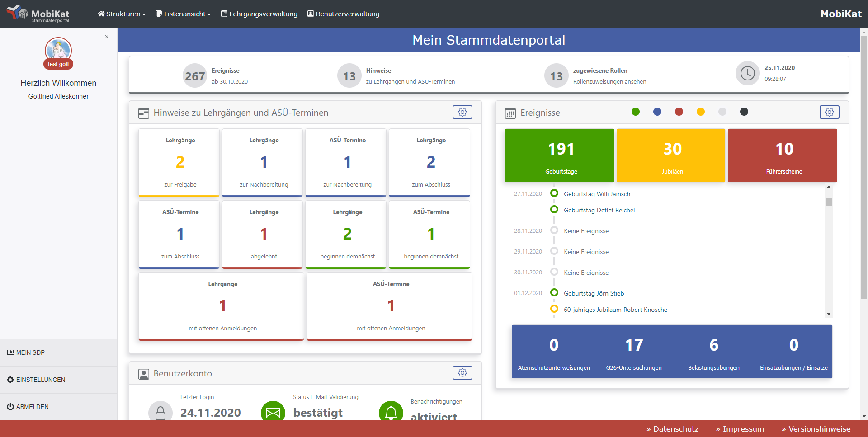Expand the Strukturen dropdown menu
The height and width of the screenshot is (437, 868).
122,14
